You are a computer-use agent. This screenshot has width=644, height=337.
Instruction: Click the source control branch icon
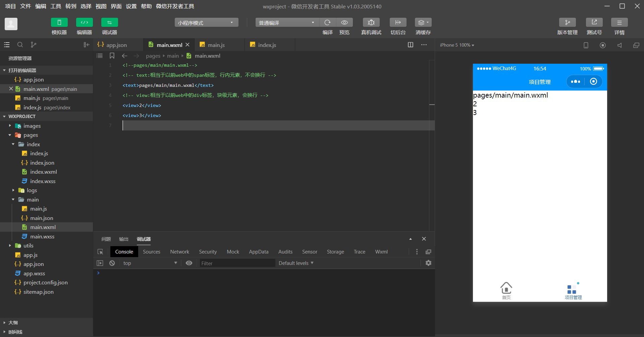click(34, 45)
